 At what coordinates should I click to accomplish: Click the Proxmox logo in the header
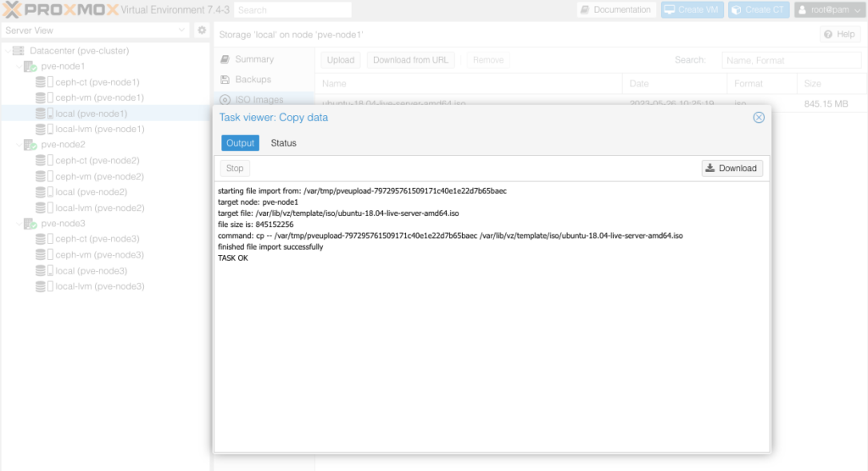pyautogui.click(x=61, y=9)
